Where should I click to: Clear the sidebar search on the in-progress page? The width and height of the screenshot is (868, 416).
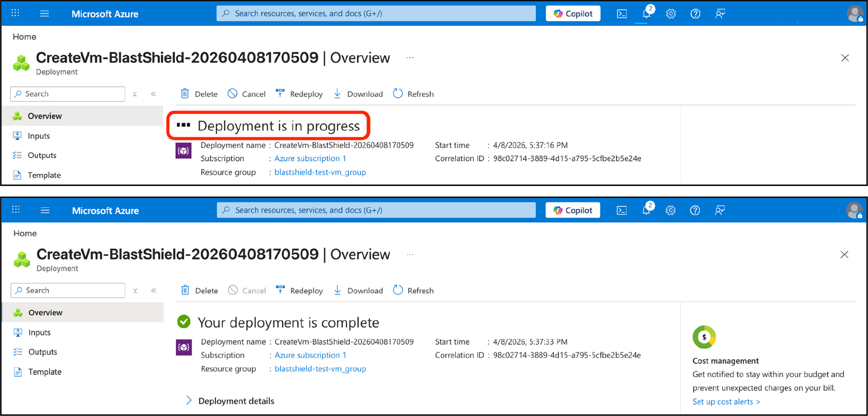pyautogui.click(x=135, y=94)
